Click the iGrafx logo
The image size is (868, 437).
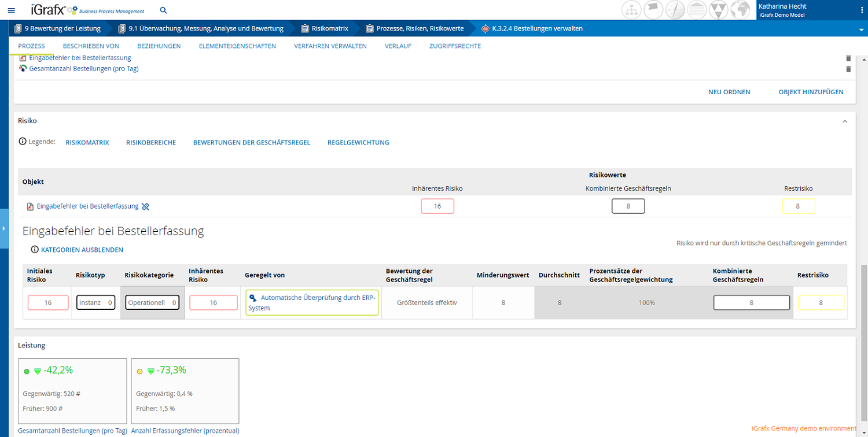click(87, 10)
